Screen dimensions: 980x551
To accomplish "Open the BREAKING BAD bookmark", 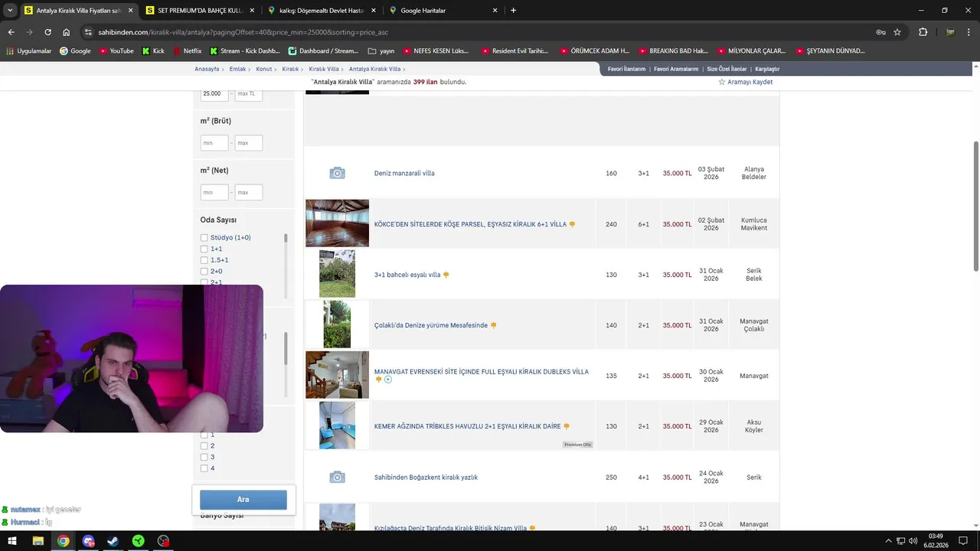I will [x=673, y=51].
